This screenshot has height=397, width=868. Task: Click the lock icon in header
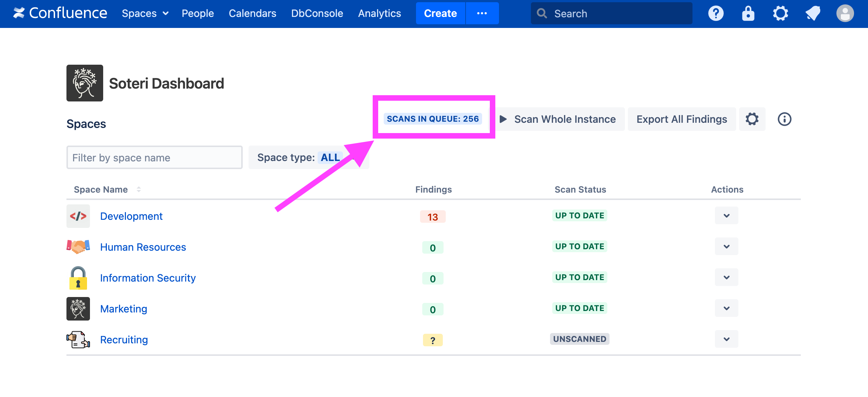pos(748,14)
